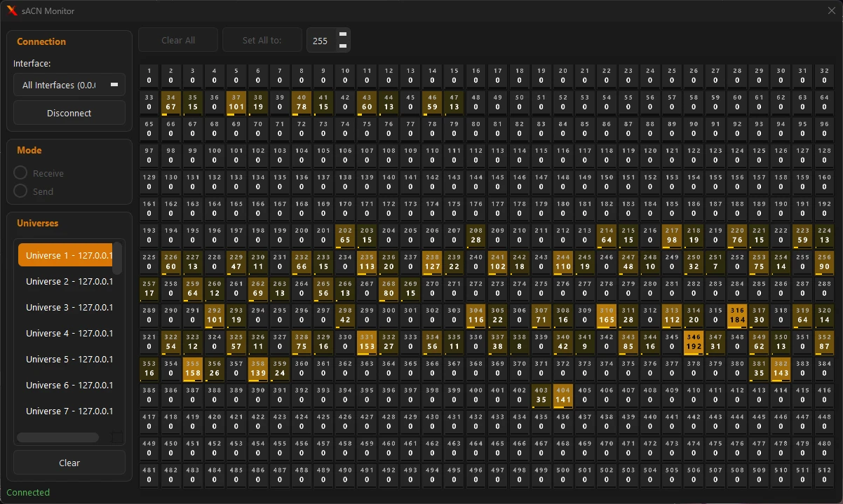Select the Send mode radio button
The width and height of the screenshot is (843, 504).
[20, 191]
